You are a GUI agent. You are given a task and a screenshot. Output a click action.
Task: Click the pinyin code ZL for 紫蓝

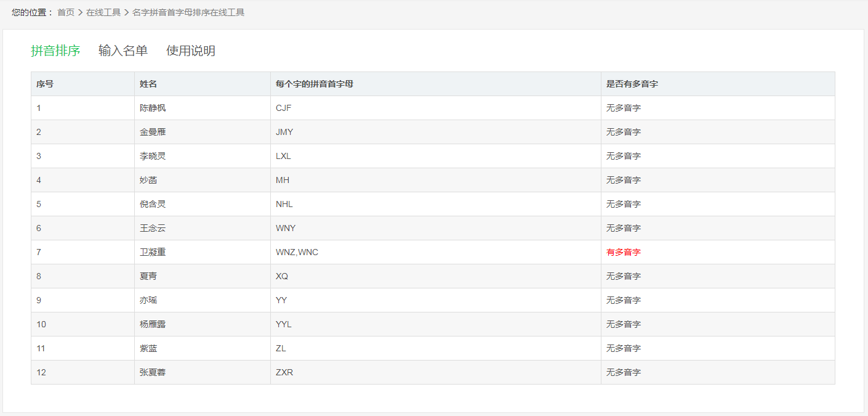click(x=279, y=348)
